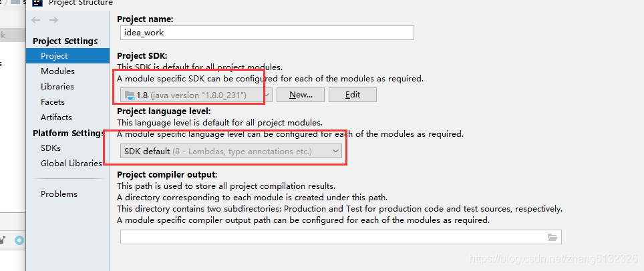Open SDKs under Platform Settings
This screenshot has width=644, height=271.
point(51,148)
